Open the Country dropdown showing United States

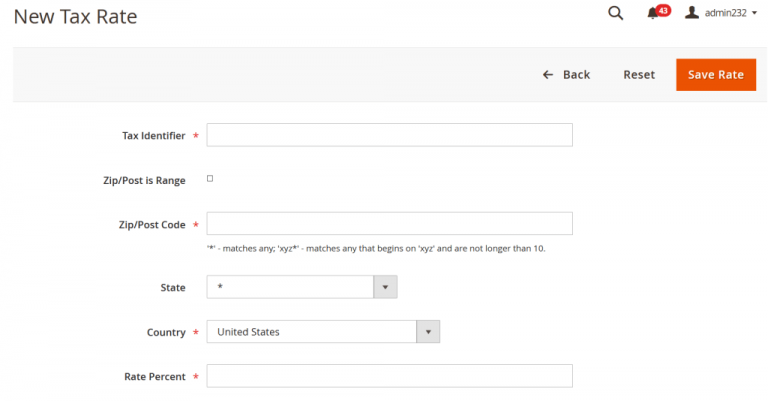(x=323, y=332)
